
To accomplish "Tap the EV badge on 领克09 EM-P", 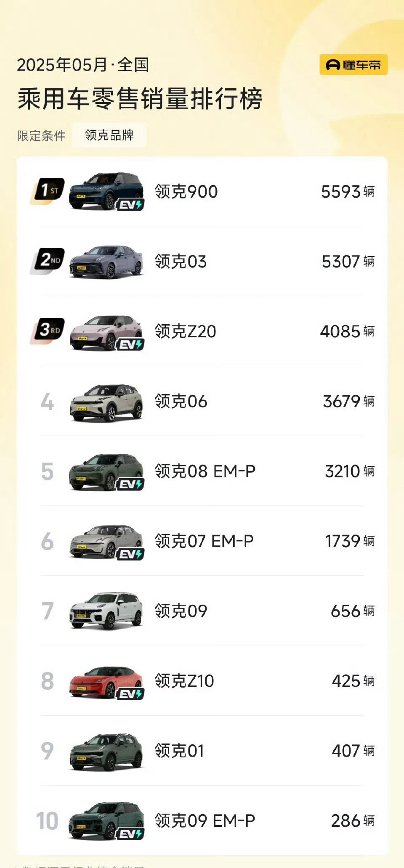I will pyautogui.click(x=130, y=834).
